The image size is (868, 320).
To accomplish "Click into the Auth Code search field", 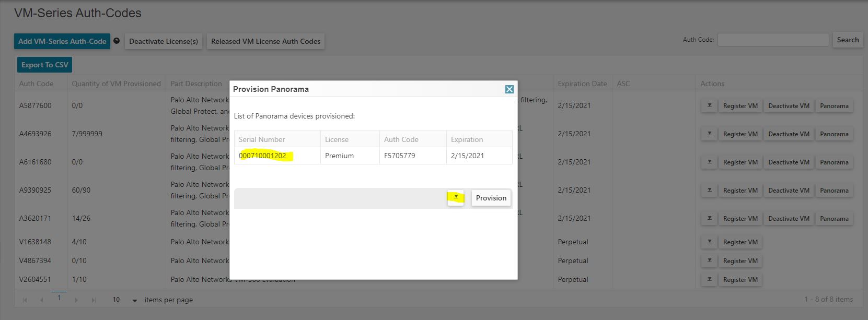I will pos(773,40).
